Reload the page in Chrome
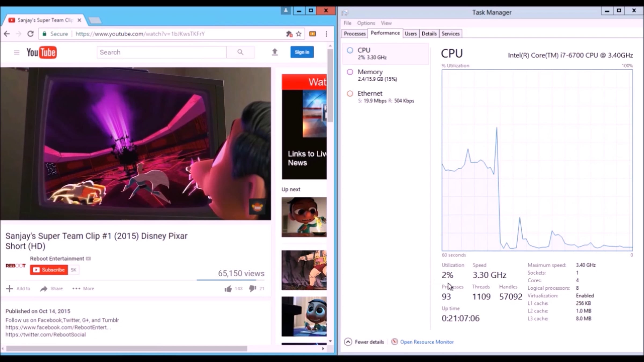 coord(30,34)
